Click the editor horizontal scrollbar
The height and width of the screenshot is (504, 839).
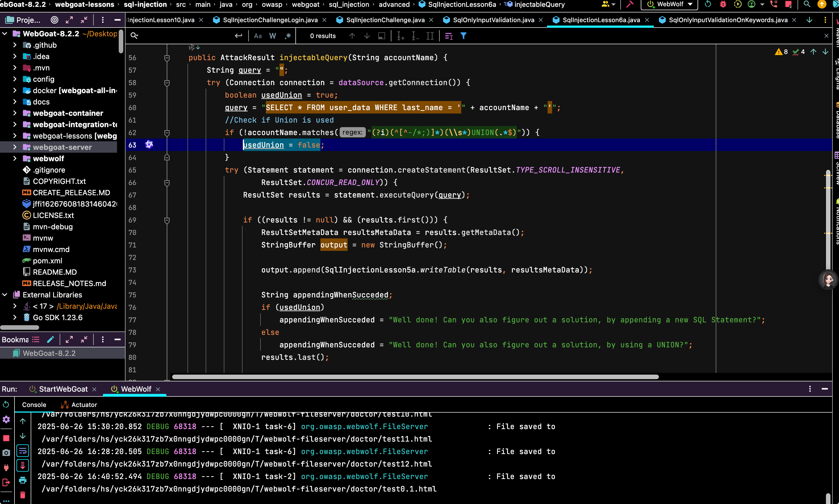coord(415,377)
